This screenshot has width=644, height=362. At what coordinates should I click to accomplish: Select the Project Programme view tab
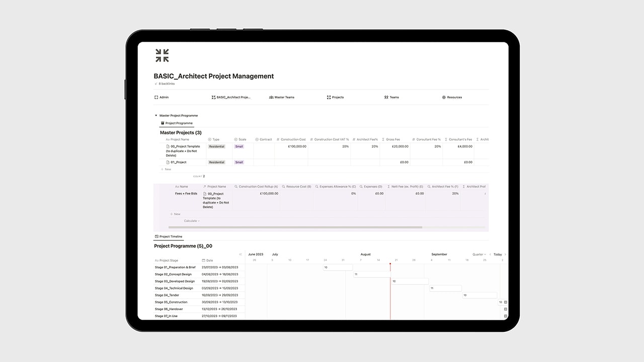coord(177,123)
